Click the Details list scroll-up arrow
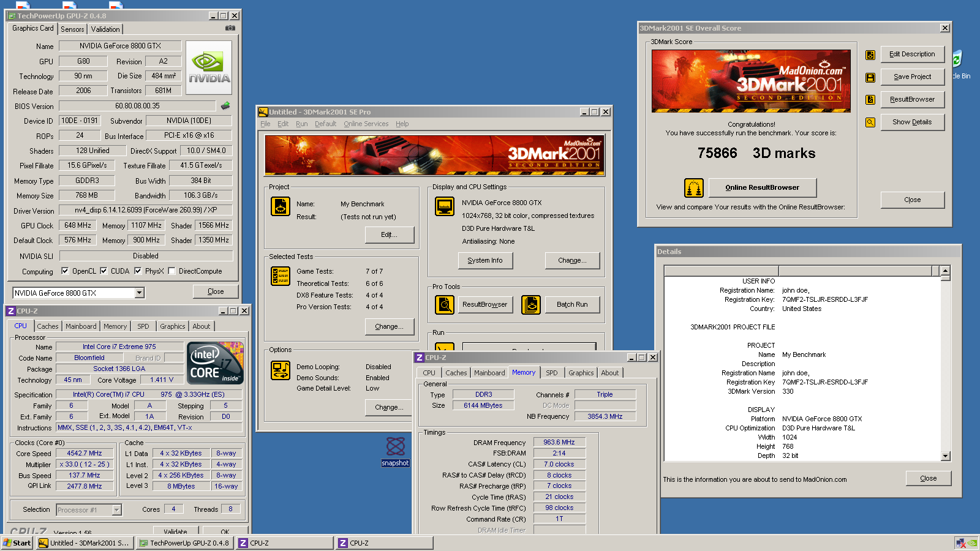The image size is (980, 551). pyautogui.click(x=945, y=271)
